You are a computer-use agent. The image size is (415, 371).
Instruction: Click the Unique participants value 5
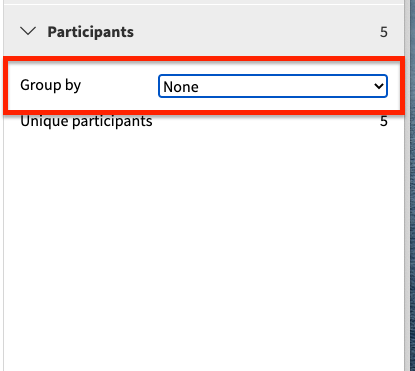(384, 121)
